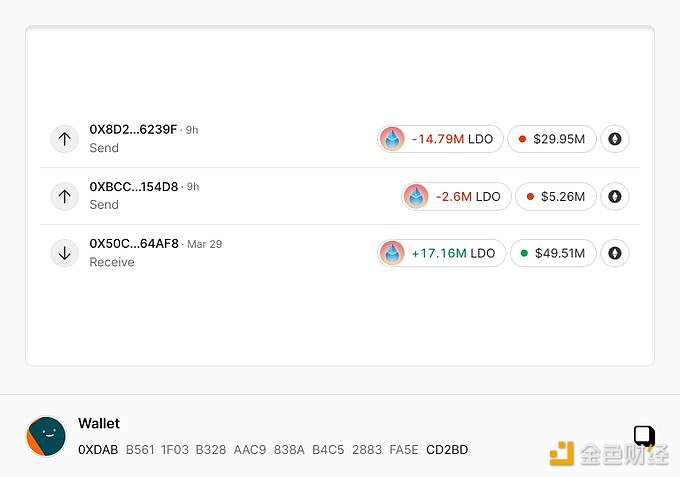Click the LDO token icon beside -14.79M
Viewport: 680px width, 477px height.
[392, 139]
